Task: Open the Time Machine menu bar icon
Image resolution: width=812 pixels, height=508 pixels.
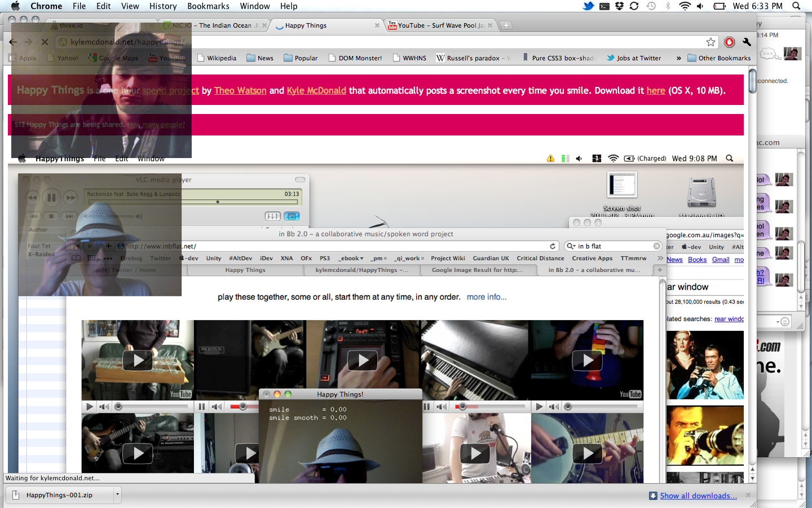Action: coord(651,6)
